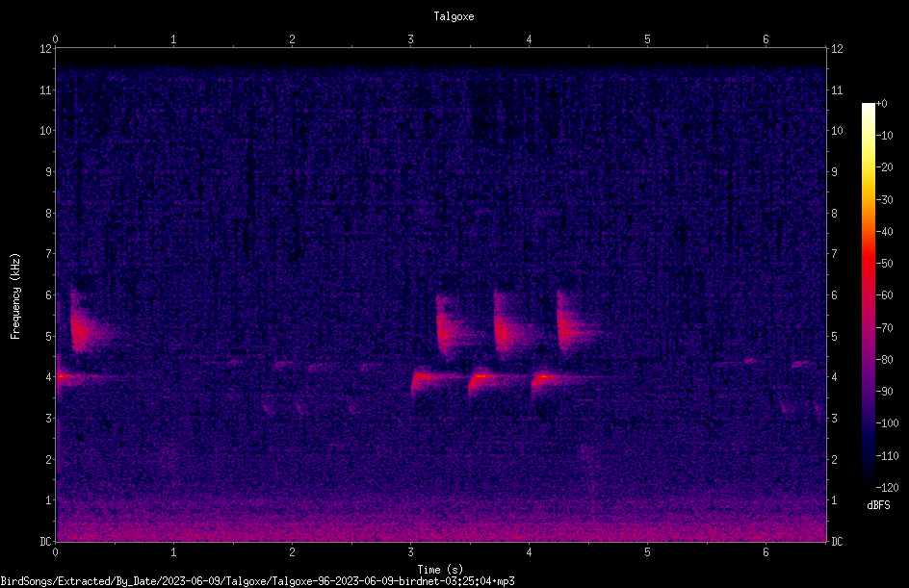Click the "dBFS" label under colorbar

pyautogui.click(x=878, y=505)
